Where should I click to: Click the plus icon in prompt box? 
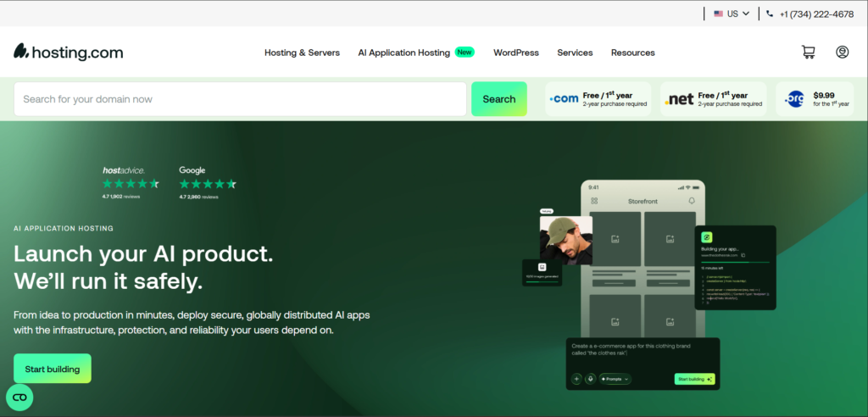576,379
